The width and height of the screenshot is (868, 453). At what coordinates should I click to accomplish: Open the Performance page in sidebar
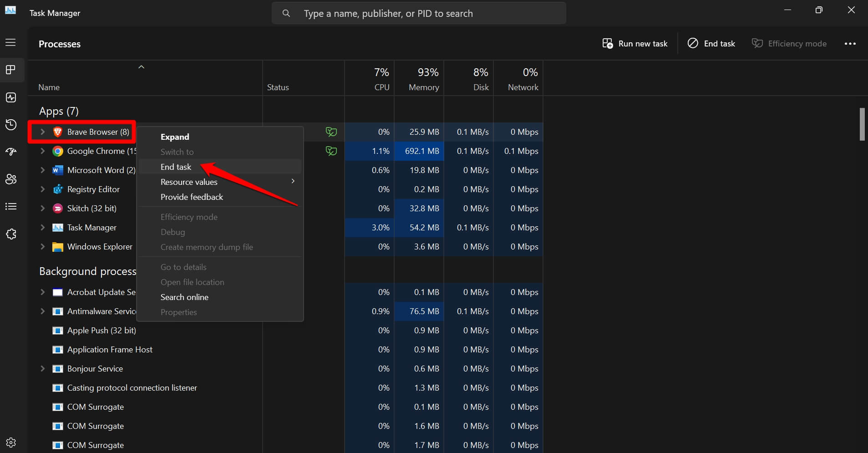click(x=11, y=97)
